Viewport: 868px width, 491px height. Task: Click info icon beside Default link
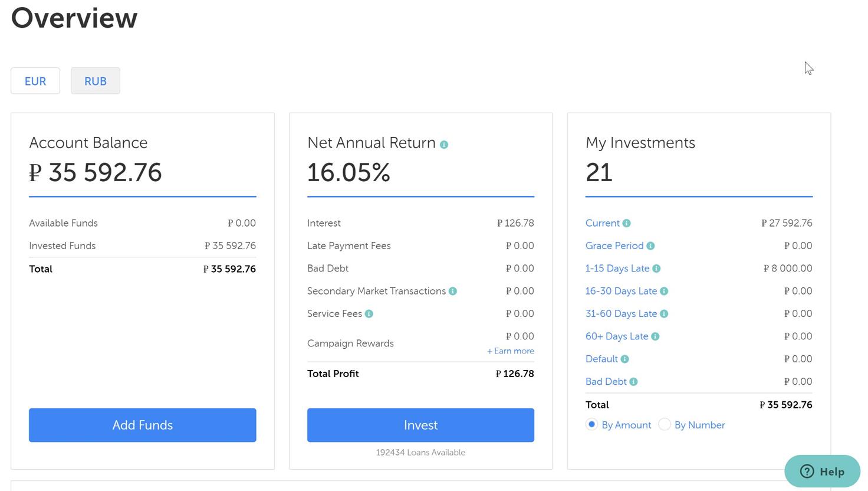(x=625, y=359)
